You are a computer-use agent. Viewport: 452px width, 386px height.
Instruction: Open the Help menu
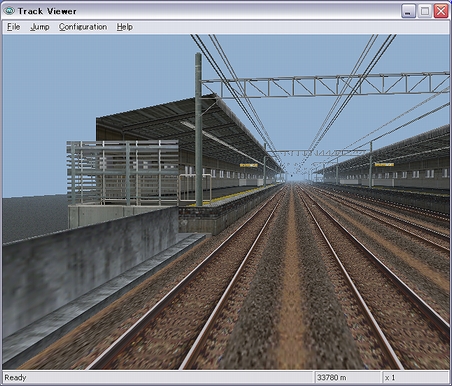(125, 27)
